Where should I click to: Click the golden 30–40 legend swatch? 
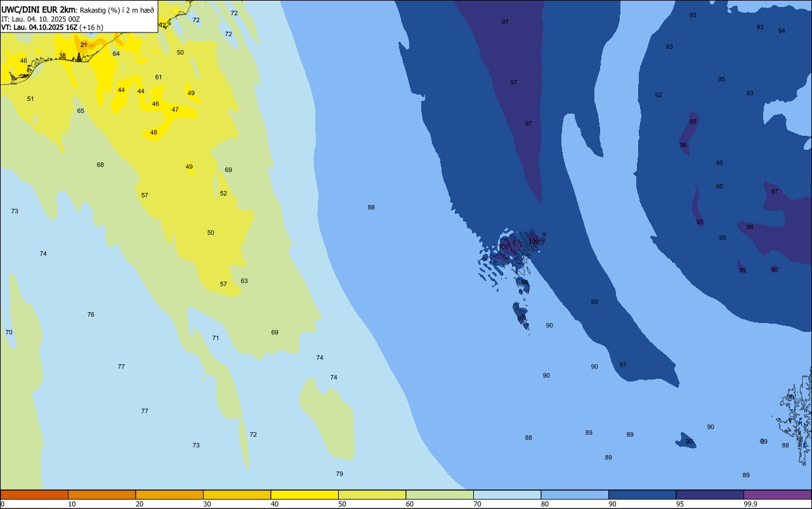point(237,494)
